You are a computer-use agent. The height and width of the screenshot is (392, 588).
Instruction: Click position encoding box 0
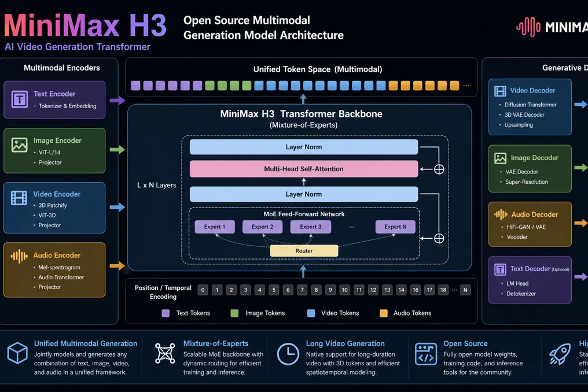pos(203,290)
